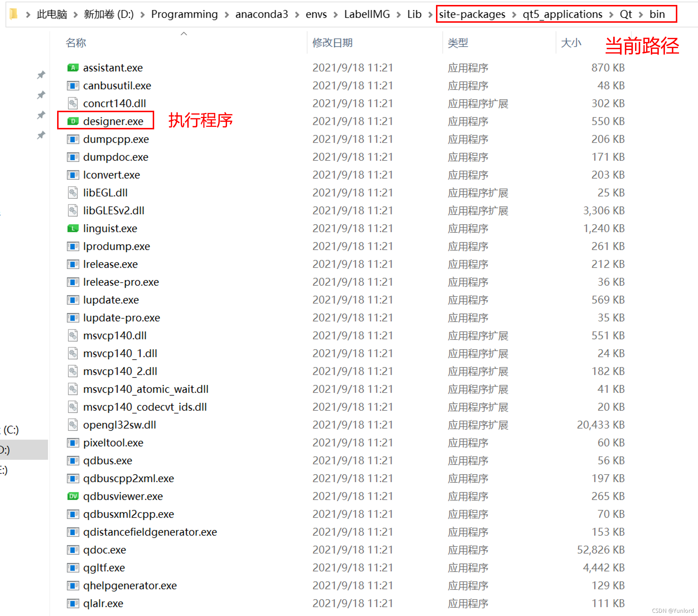
Task: Click the qdbusviewer.exe DV icon
Action: (x=73, y=496)
